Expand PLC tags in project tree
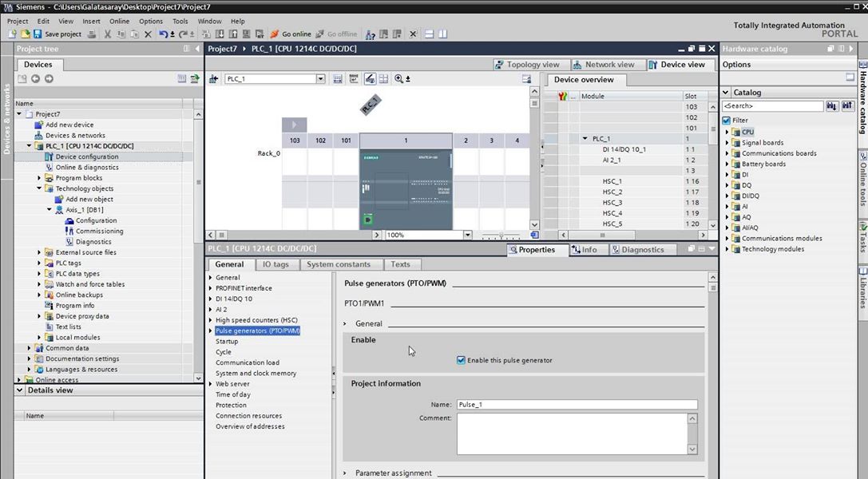Viewport: 868px width, 479px height. [39, 263]
